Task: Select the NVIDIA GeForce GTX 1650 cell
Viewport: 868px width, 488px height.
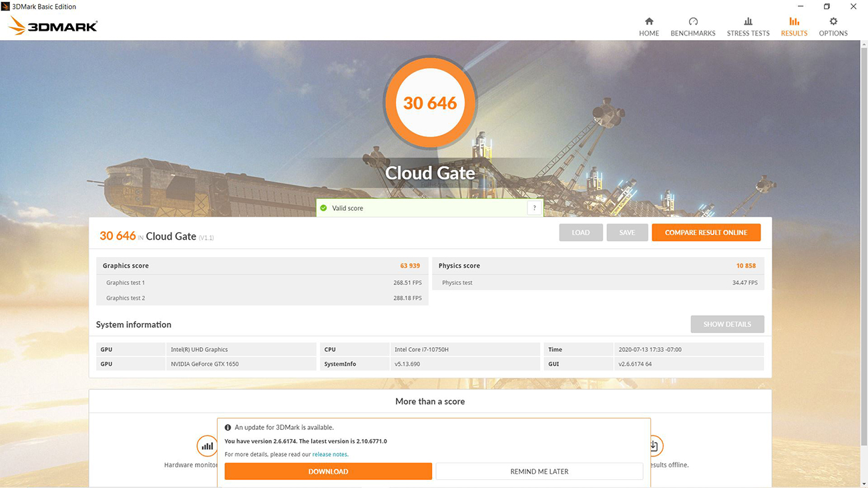Action: tap(241, 364)
